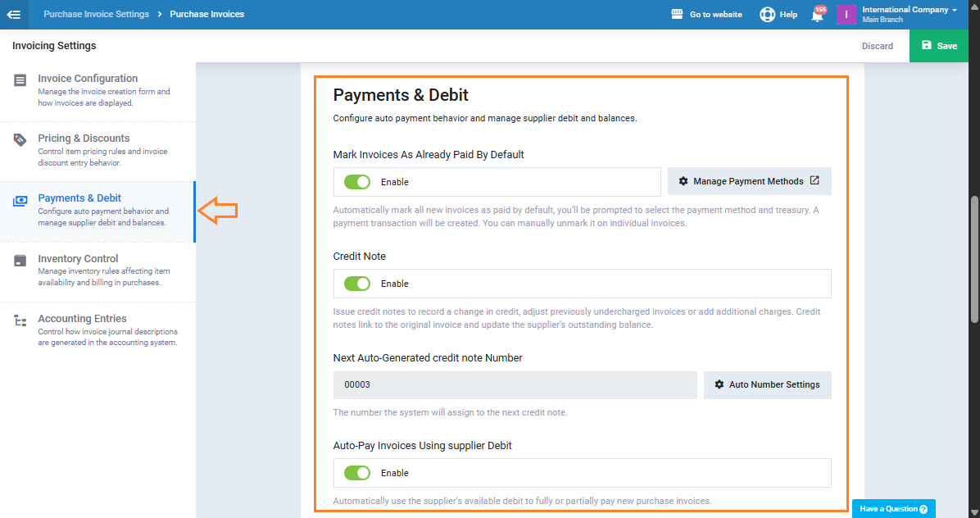Click the Next Auto-Generated credit note Number label

[428, 358]
